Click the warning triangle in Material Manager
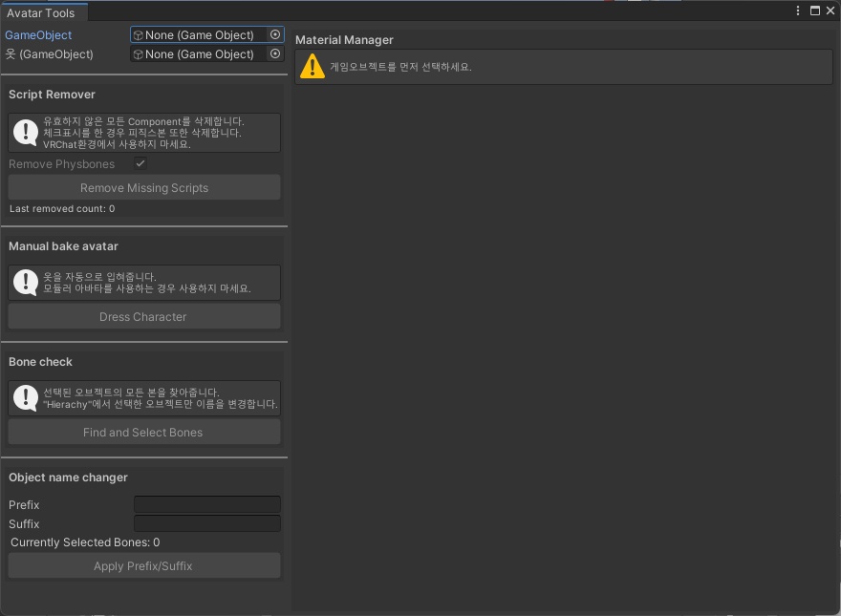The image size is (841, 616). [313, 66]
